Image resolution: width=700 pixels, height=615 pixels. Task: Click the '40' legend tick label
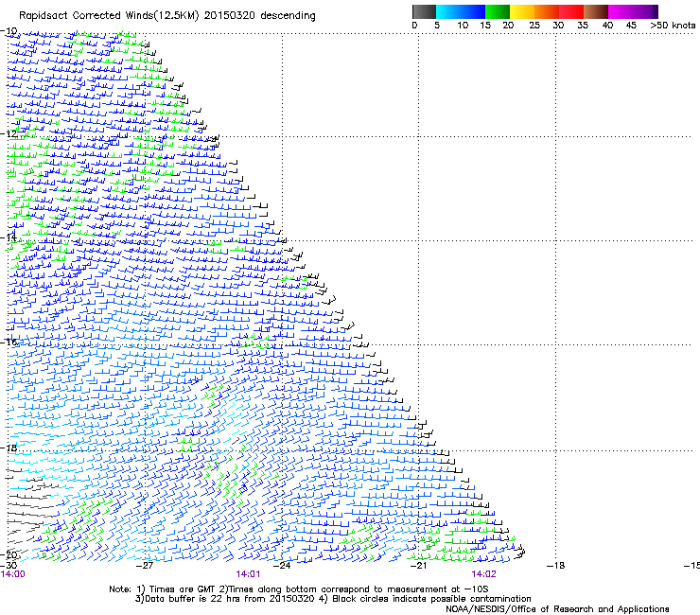[x=607, y=26]
